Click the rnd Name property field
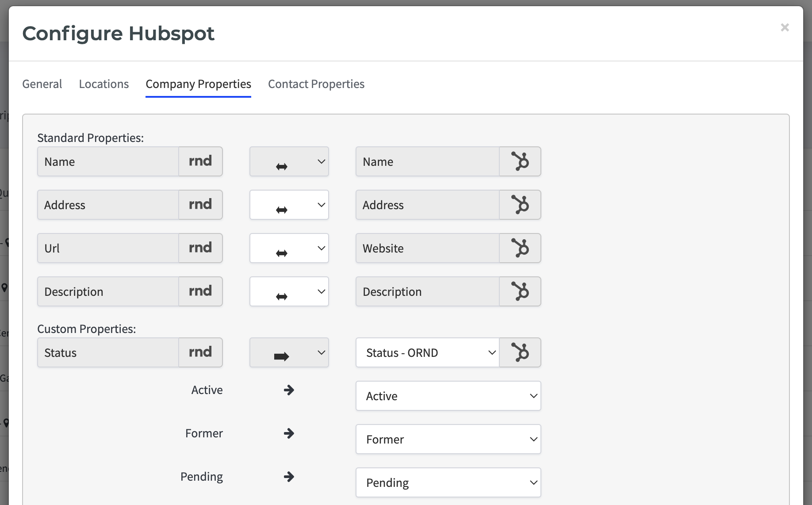The width and height of the screenshot is (812, 505). point(108,161)
